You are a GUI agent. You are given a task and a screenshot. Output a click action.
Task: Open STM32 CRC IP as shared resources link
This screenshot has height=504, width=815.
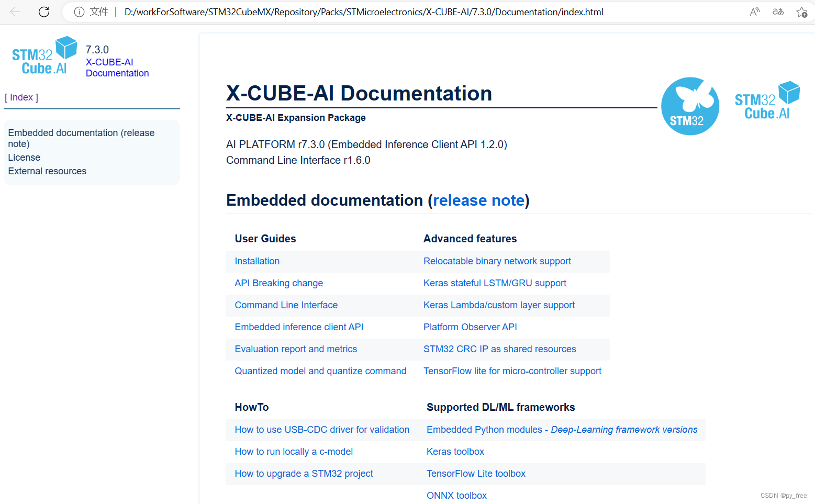coord(500,349)
